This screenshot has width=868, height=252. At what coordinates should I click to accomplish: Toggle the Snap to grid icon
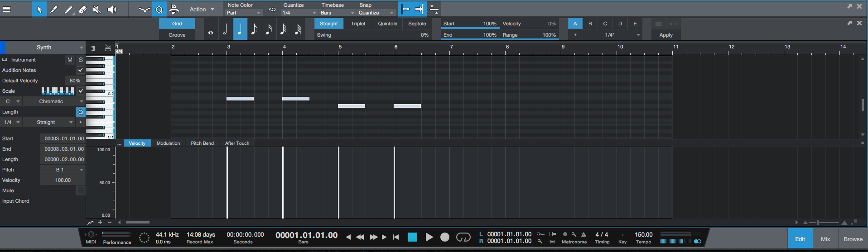click(405, 9)
